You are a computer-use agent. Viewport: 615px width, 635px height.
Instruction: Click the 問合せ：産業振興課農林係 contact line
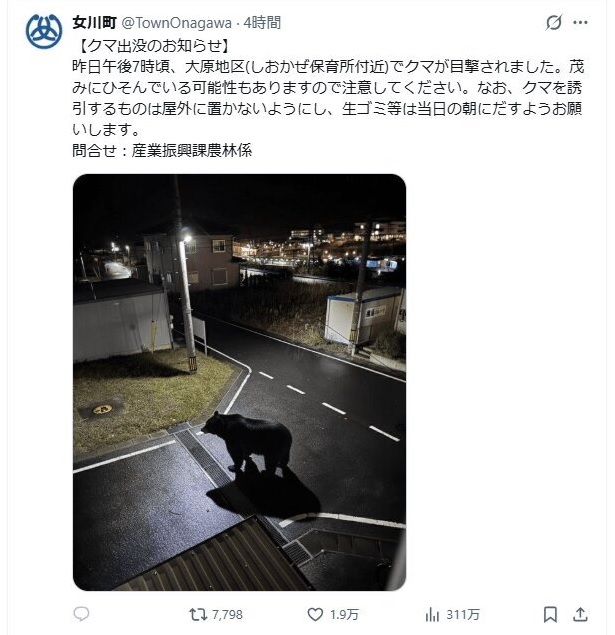[162, 151]
